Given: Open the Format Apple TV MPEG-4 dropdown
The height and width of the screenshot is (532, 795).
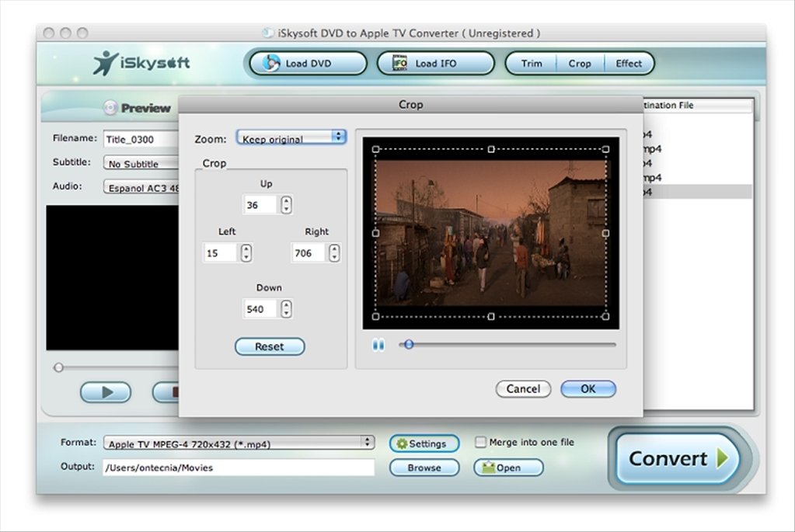Looking at the screenshot, I should coord(239,443).
